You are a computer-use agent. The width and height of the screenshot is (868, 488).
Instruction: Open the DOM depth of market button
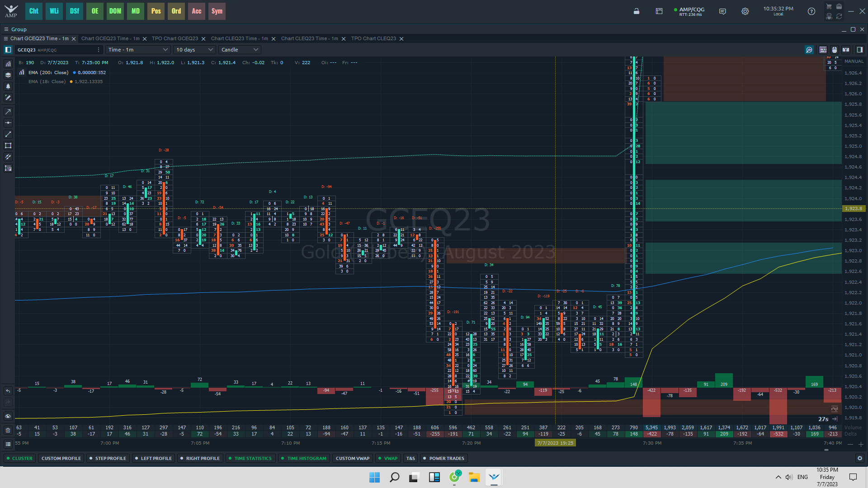(115, 11)
